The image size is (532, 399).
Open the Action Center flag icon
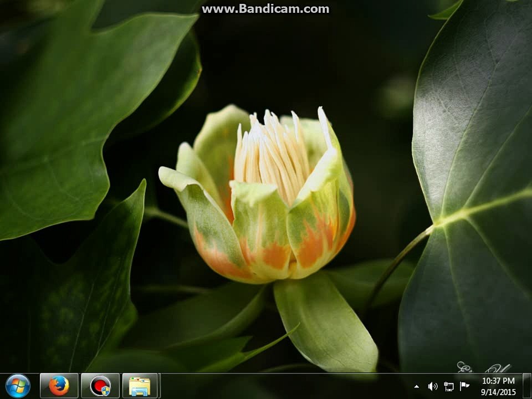click(464, 386)
